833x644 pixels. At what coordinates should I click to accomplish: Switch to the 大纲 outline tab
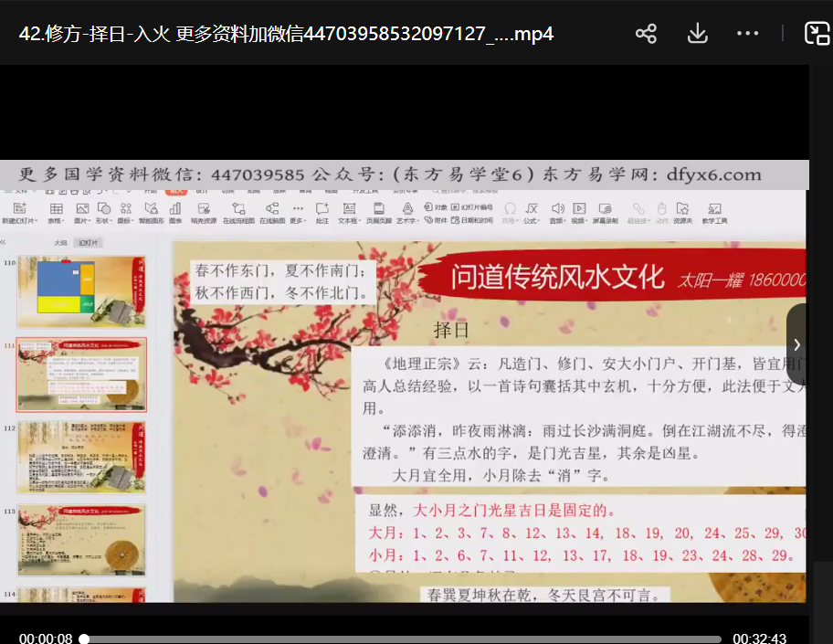(60, 243)
